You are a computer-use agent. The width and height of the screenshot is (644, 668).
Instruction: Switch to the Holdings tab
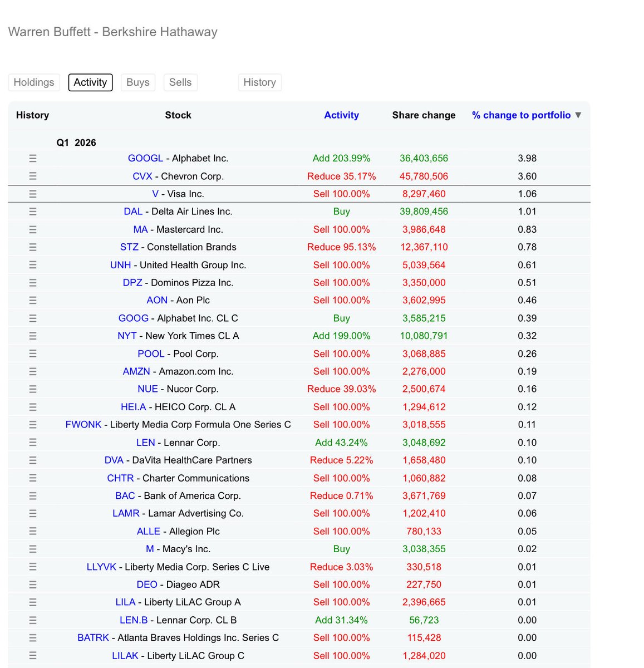click(34, 82)
